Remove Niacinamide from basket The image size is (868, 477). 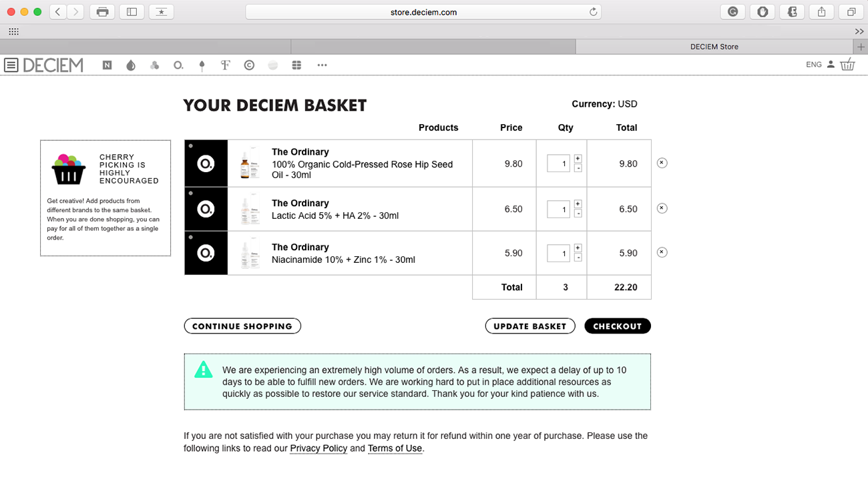pos(662,252)
